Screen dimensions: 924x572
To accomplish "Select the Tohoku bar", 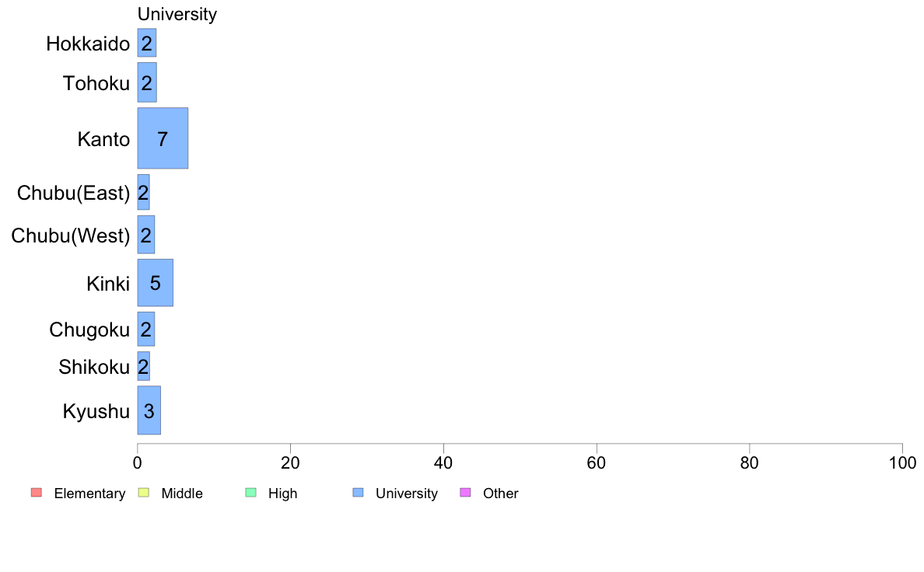I will [147, 82].
